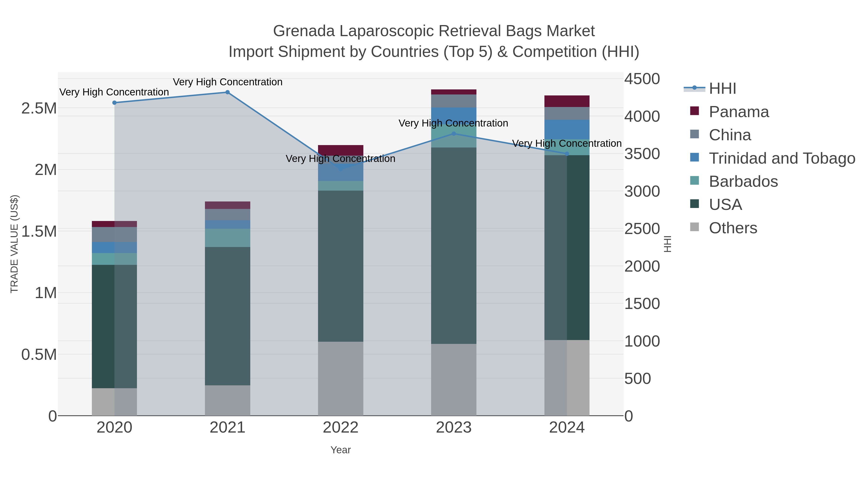Image resolution: width=868 pixels, height=488 pixels.
Task: Click the 2023 Others bar segment
Action: coord(454,380)
